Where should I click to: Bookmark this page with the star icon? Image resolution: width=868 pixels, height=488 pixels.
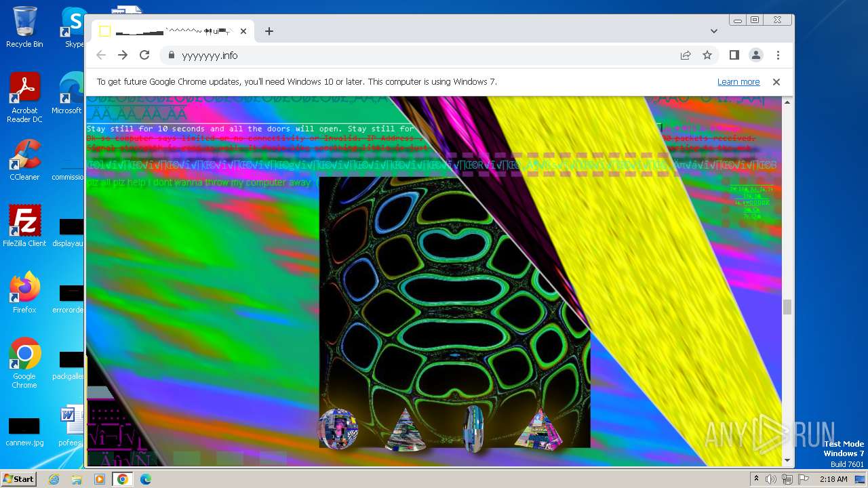point(707,55)
